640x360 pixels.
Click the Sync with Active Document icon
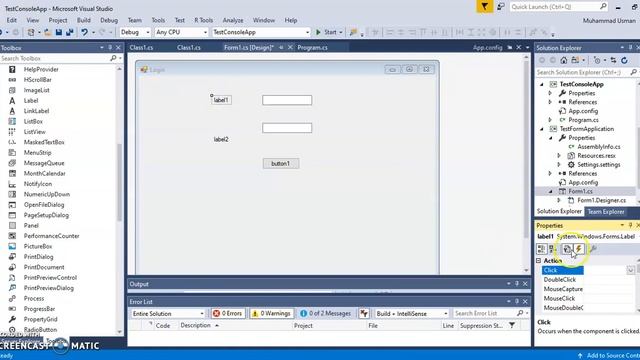click(x=613, y=60)
